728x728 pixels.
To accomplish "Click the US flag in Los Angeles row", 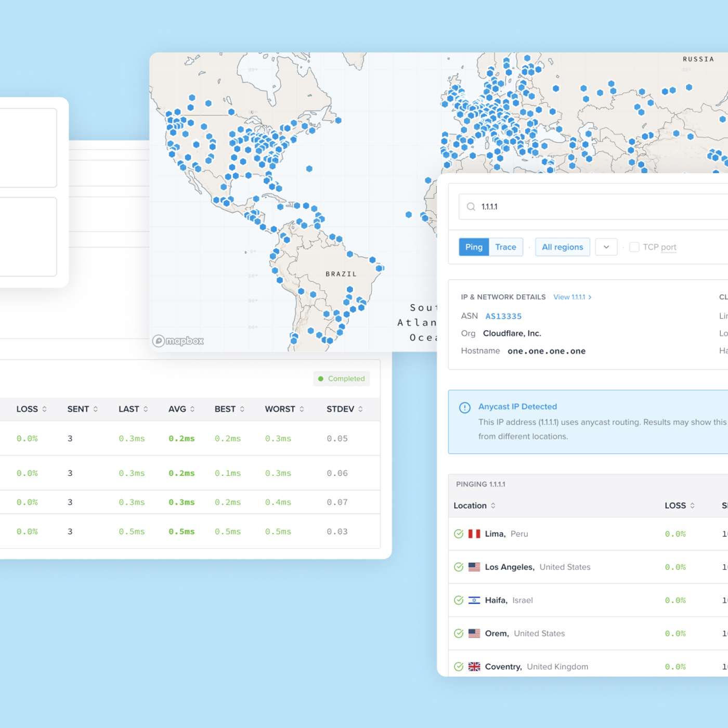I will (x=474, y=567).
